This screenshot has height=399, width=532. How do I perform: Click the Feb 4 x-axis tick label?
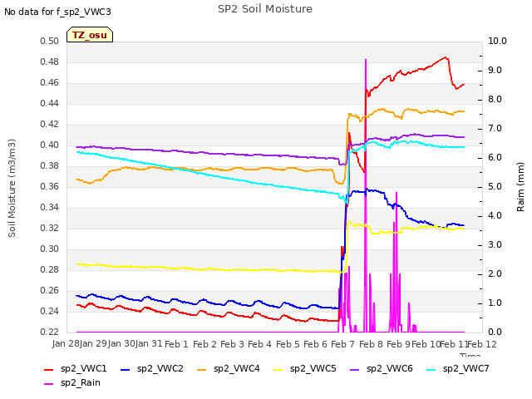[259, 344]
